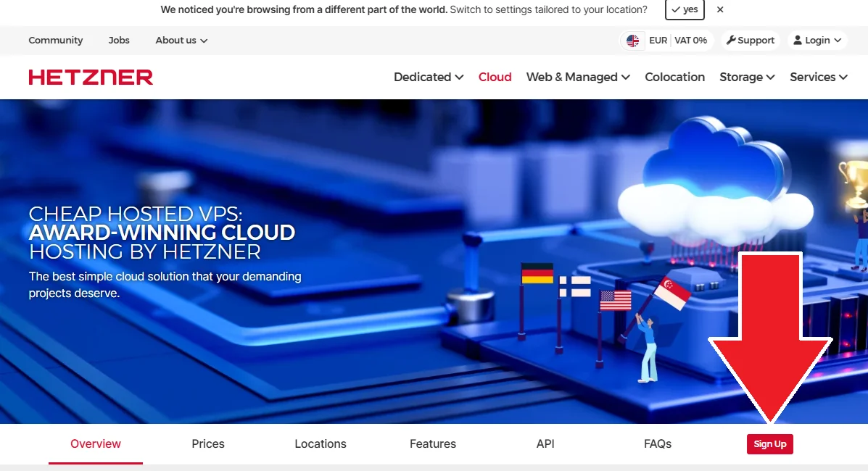868x471 pixels.
Task: Expand the Services menu
Action: point(819,77)
